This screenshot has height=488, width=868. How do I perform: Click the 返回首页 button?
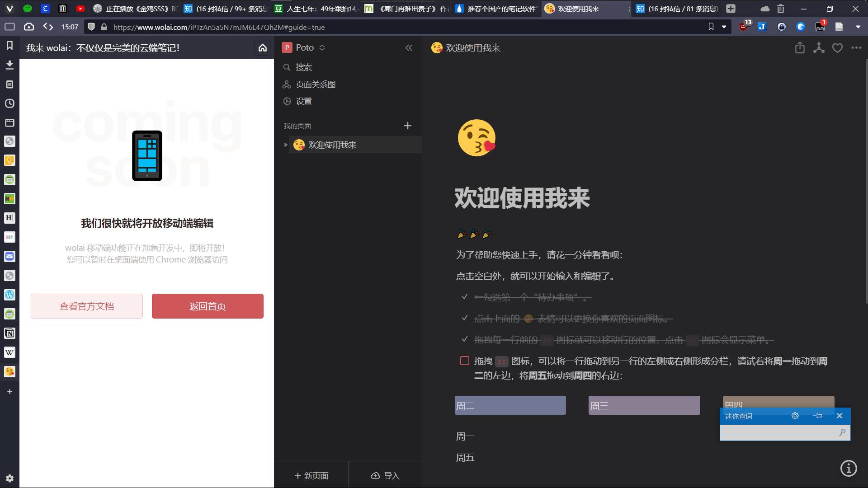pyautogui.click(x=208, y=306)
